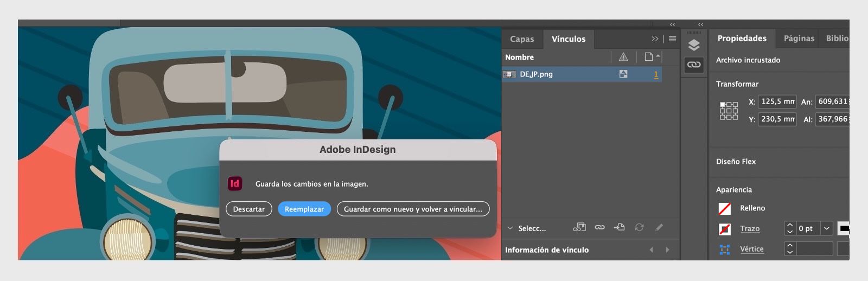Open the stroke style black swatch
Viewport: 868px width, 281px height.
point(844,228)
